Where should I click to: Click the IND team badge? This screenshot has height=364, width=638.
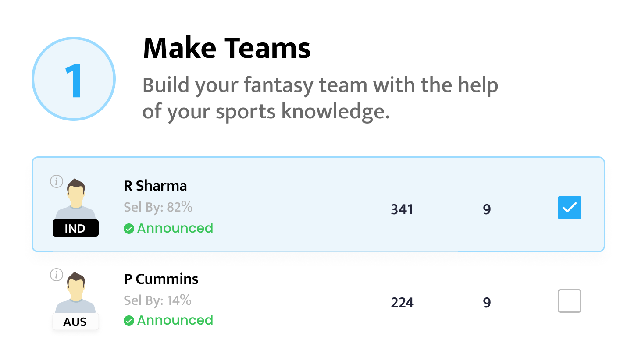point(75,228)
